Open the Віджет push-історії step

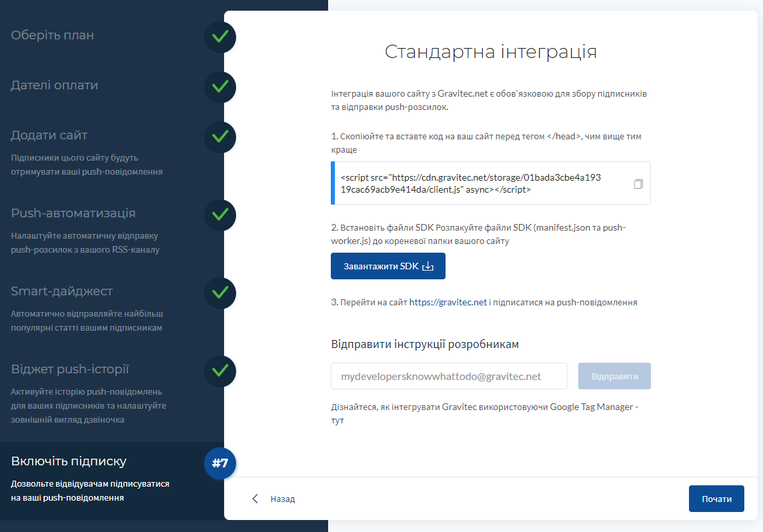tap(70, 369)
